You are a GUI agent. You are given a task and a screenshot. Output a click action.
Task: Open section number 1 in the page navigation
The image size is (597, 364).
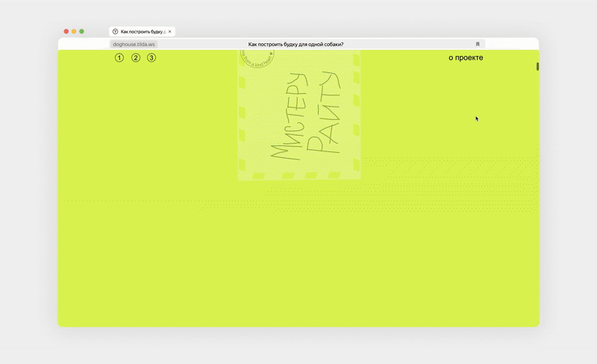click(x=119, y=58)
